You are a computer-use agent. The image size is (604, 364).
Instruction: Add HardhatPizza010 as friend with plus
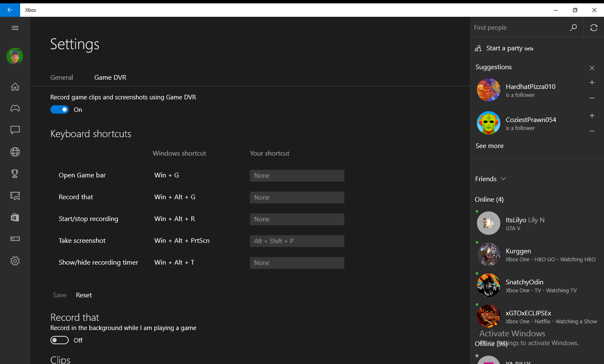(592, 83)
